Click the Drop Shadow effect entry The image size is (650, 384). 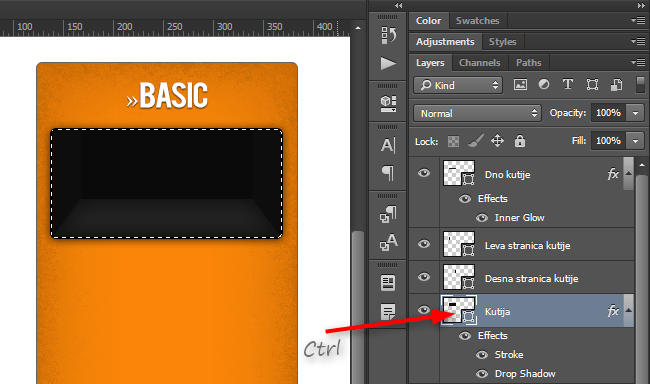(x=525, y=374)
